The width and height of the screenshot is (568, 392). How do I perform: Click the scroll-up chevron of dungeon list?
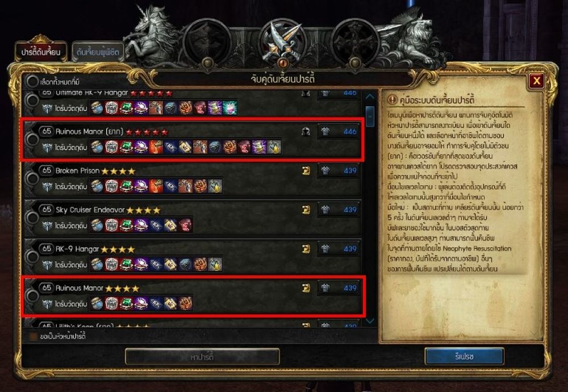370,97
